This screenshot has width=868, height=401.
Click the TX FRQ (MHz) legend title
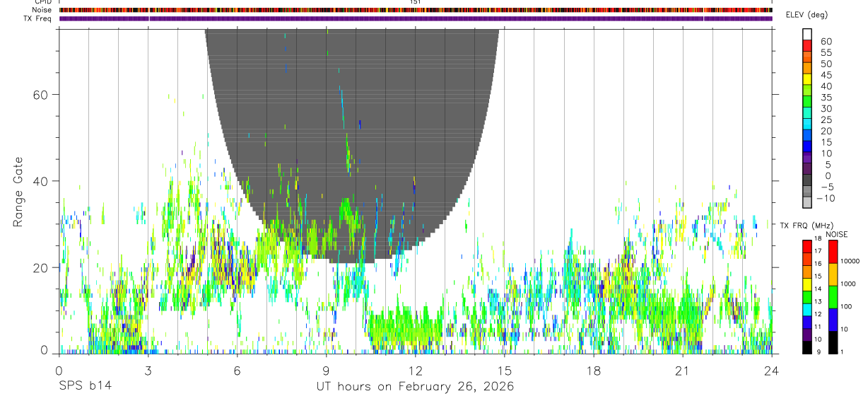tap(807, 226)
